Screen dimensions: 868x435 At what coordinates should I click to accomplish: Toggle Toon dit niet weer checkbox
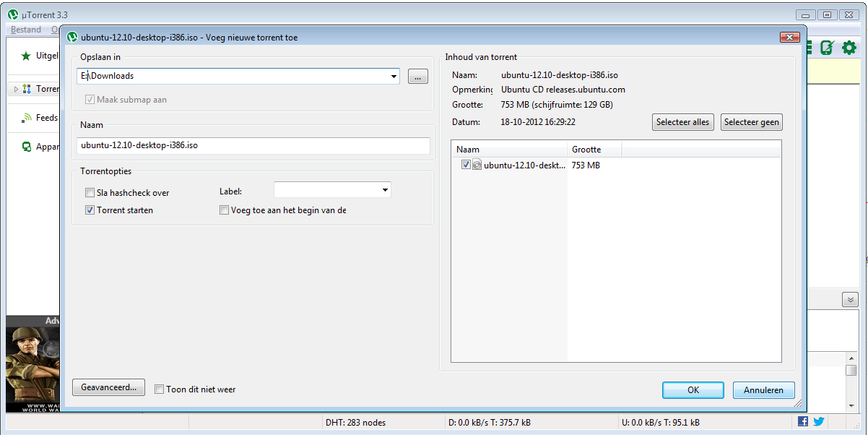point(160,389)
